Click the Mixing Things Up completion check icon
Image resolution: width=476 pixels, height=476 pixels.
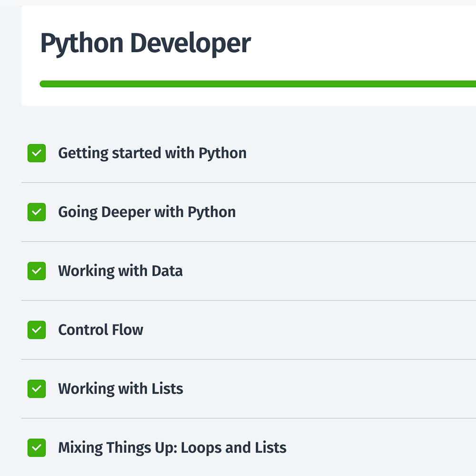pos(37,448)
